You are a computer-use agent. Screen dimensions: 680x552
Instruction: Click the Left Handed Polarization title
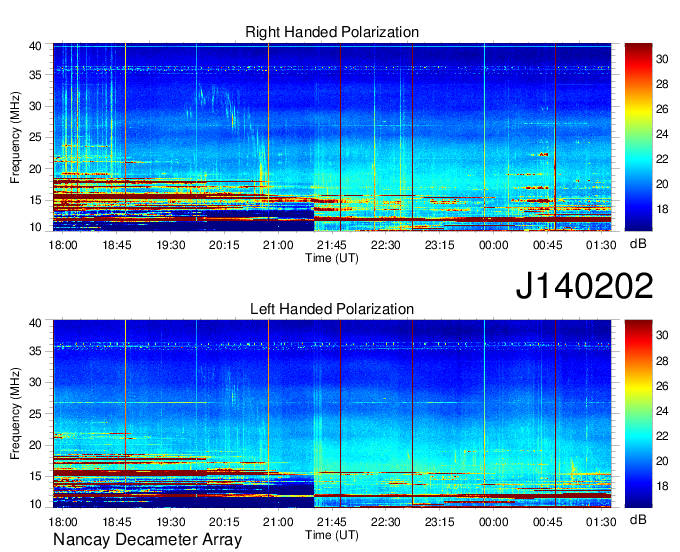click(x=332, y=309)
